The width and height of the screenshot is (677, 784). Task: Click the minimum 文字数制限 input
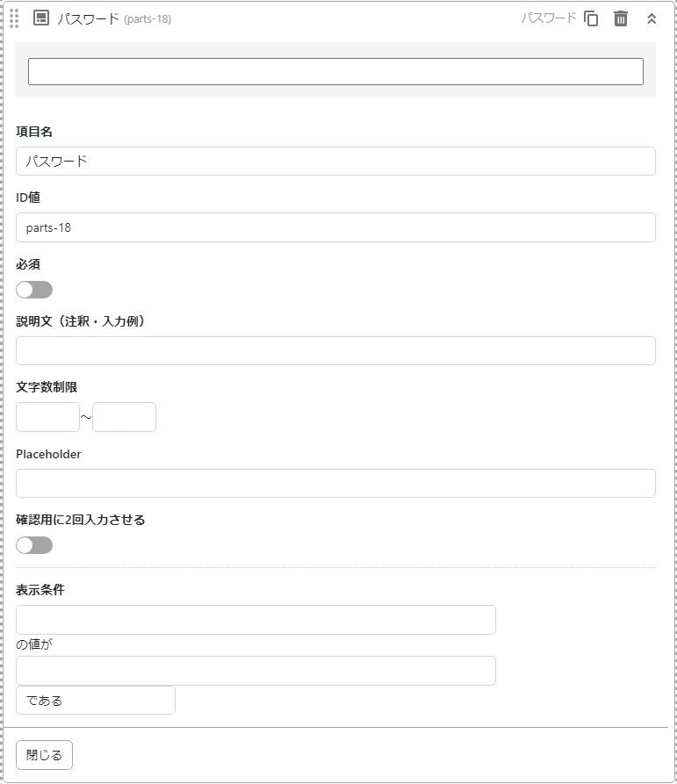click(47, 417)
